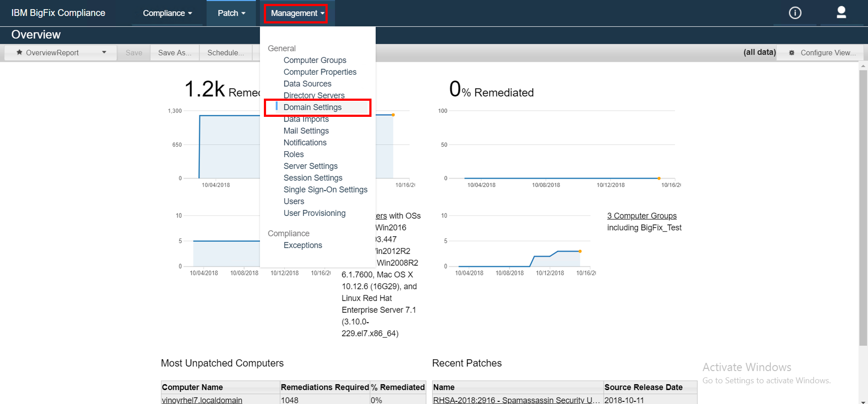The image size is (868, 404).
Task: Click the vertical scrollbar thumb
Action: click(863, 208)
